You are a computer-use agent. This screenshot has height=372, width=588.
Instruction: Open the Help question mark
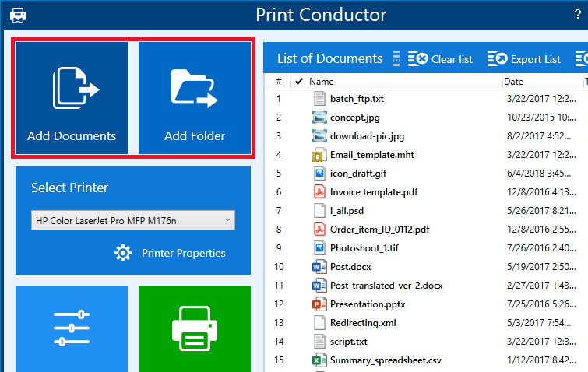577,14
